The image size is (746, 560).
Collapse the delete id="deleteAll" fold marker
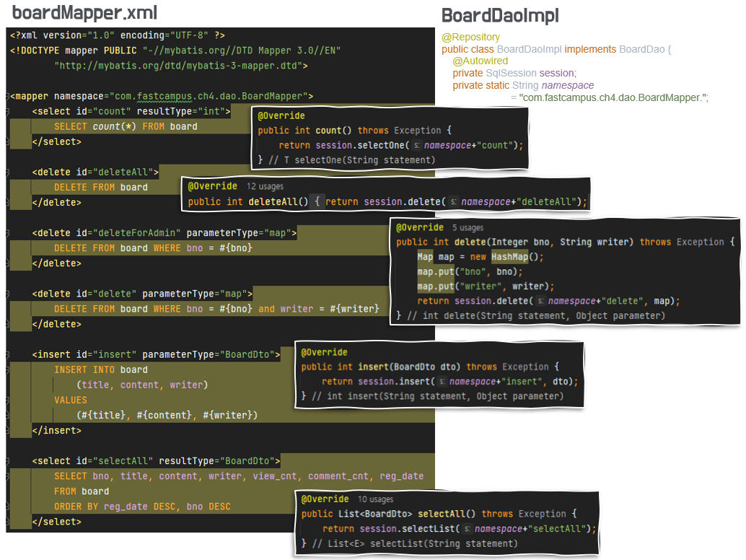pos(8,172)
